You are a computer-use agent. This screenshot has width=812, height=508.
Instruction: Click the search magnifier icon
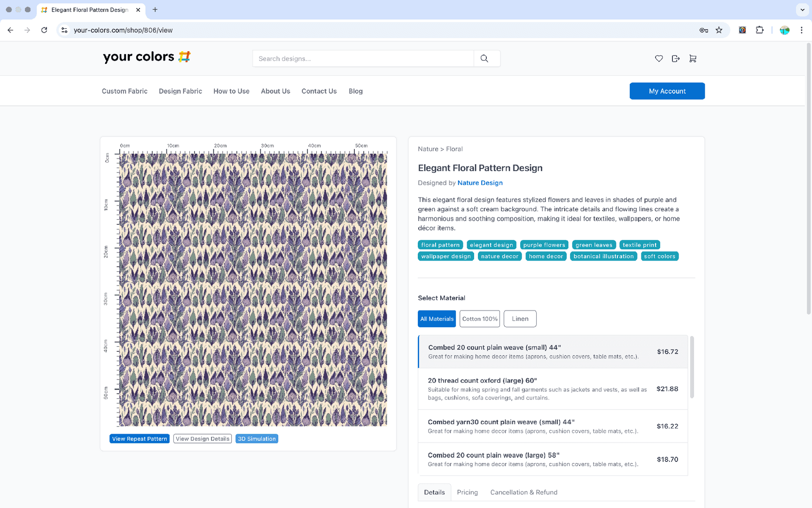[484, 59]
